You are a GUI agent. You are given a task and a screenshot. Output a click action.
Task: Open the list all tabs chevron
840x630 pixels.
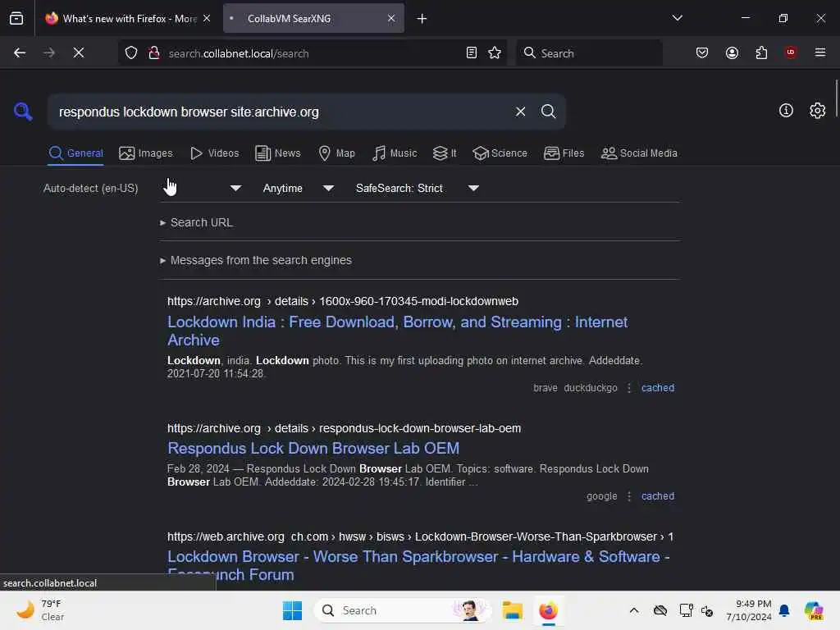[x=677, y=18]
